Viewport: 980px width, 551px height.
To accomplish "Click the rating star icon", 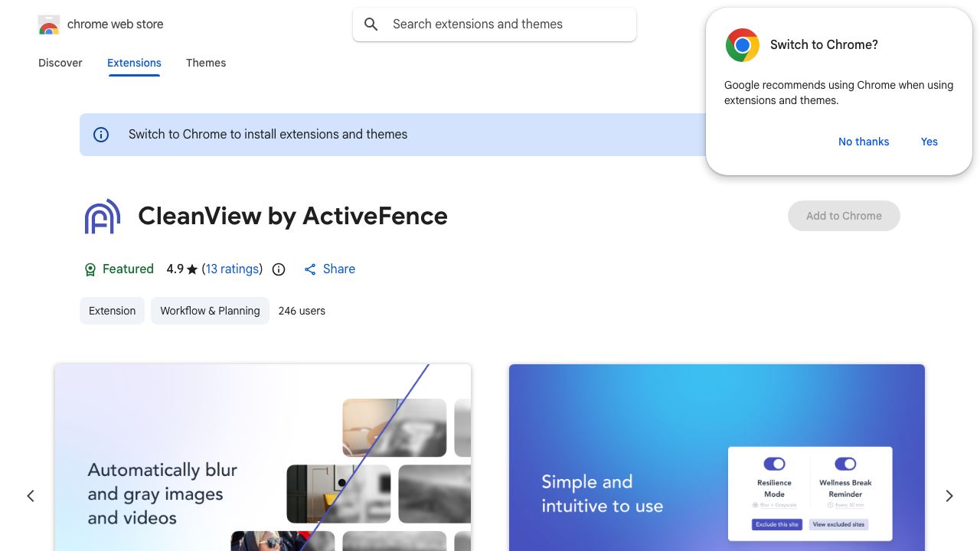I will coord(192,269).
